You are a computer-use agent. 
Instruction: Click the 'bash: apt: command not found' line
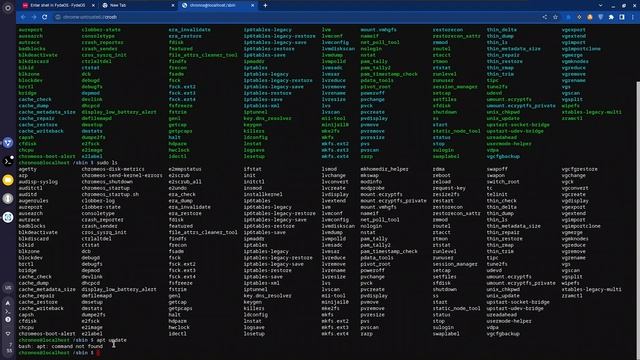[61, 347]
